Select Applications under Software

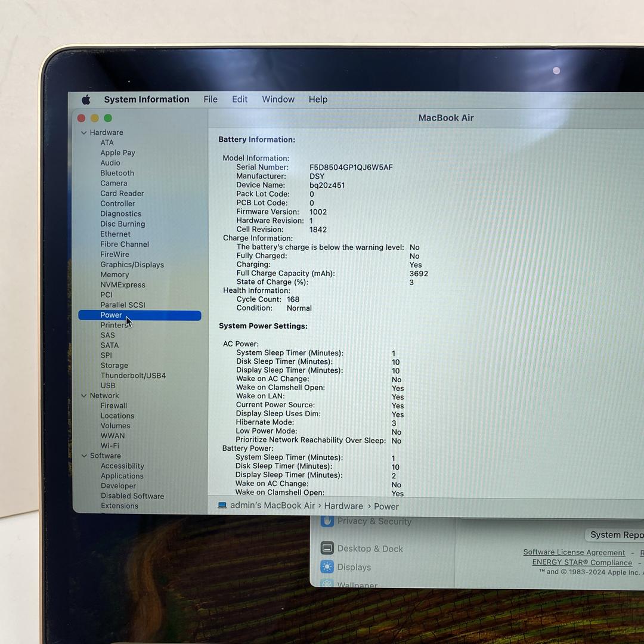tap(122, 476)
